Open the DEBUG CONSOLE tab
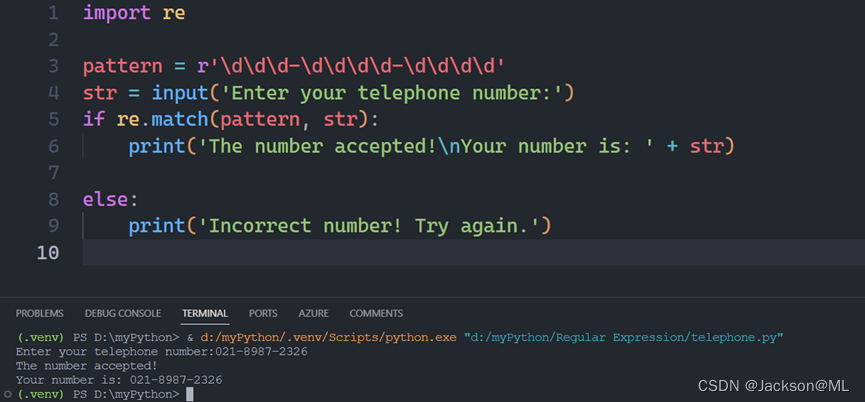The image size is (865, 402). 123,313
